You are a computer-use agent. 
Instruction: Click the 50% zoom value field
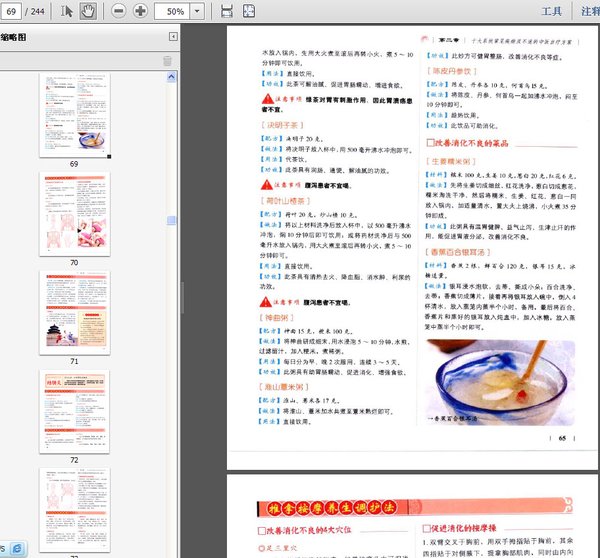tap(174, 11)
